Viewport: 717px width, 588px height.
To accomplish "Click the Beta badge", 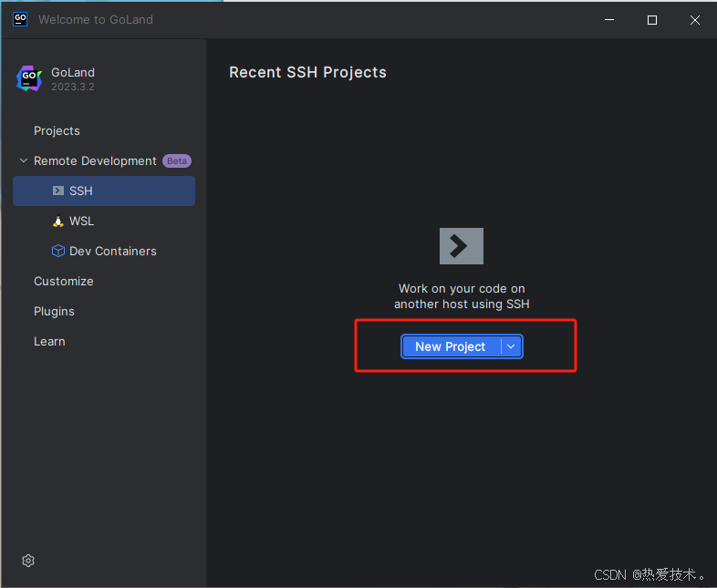I will coord(176,160).
